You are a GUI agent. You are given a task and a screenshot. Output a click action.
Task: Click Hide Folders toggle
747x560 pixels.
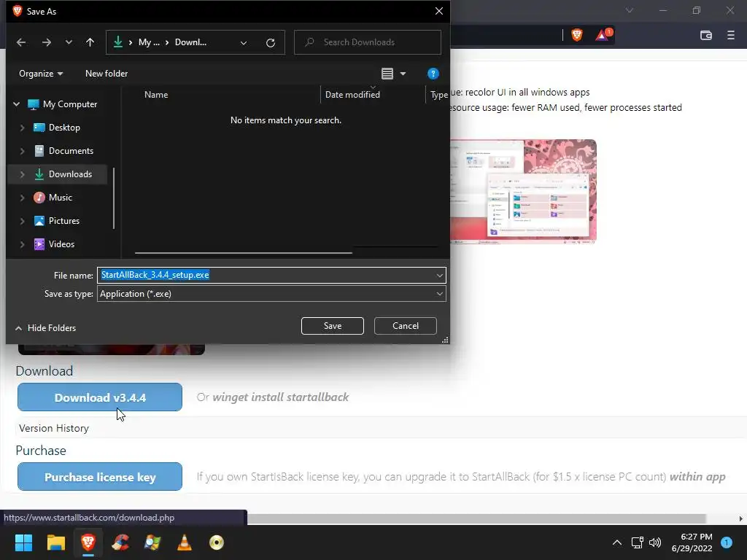[x=46, y=327]
